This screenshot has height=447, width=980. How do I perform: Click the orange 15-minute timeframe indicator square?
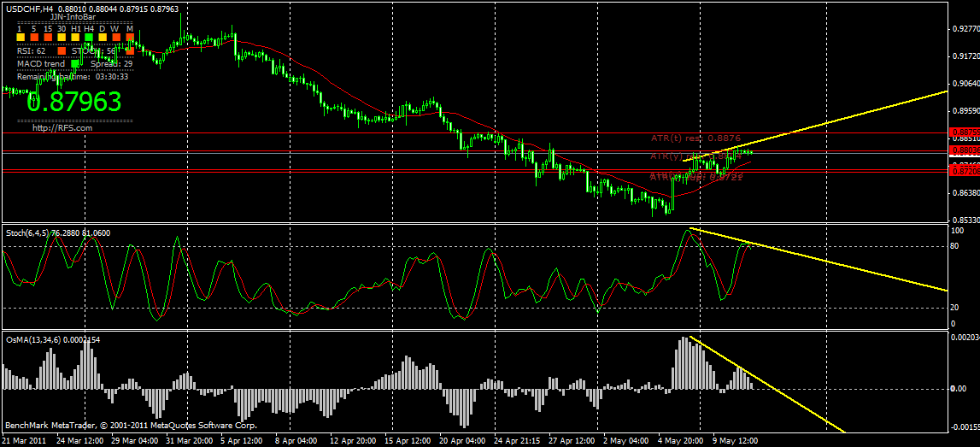[x=48, y=37]
